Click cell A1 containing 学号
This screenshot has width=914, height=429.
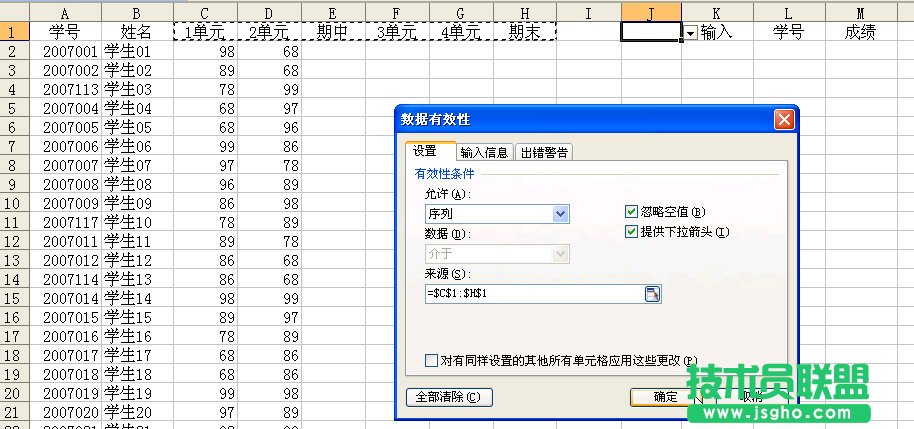tap(65, 32)
